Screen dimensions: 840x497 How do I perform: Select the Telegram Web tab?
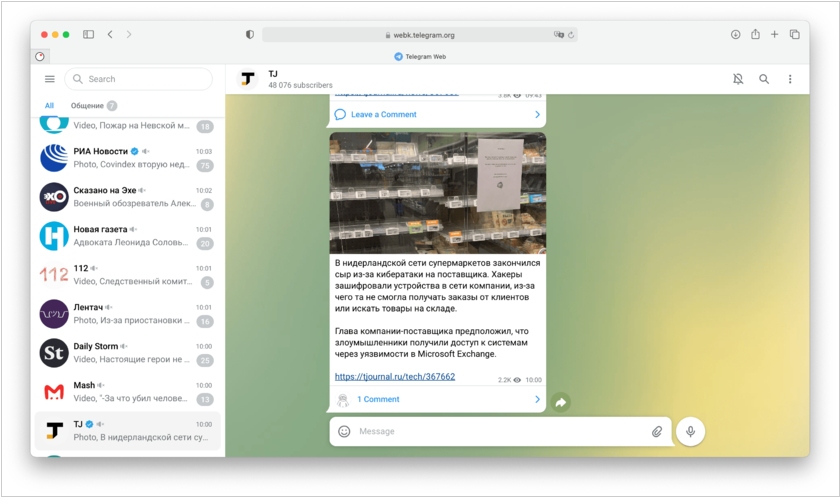pyautogui.click(x=420, y=56)
